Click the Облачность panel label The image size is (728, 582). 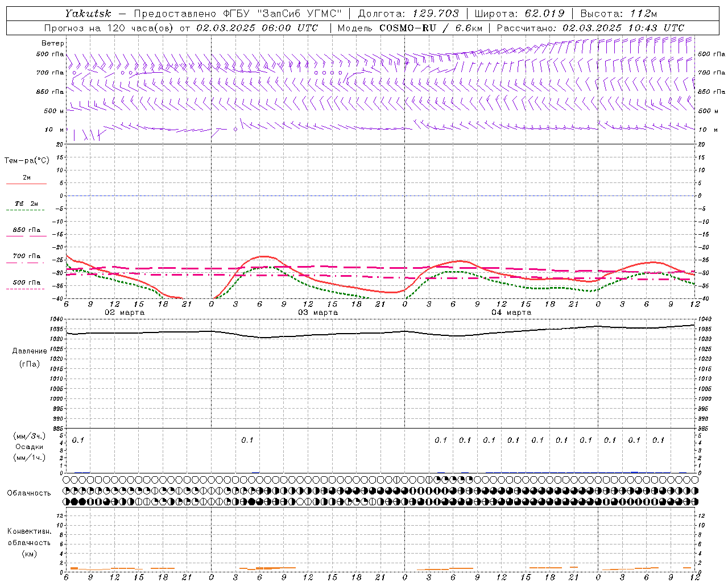click(x=29, y=493)
